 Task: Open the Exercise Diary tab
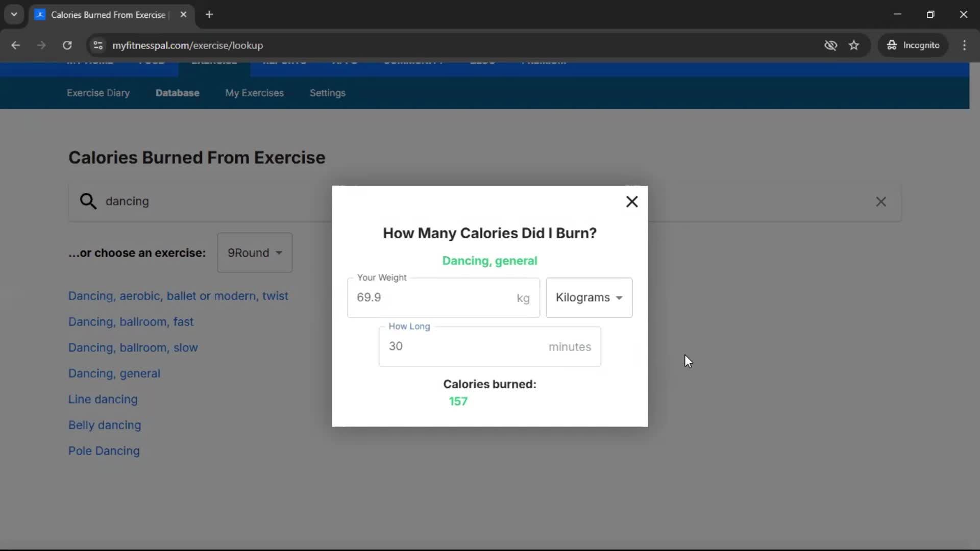coord(98,93)
